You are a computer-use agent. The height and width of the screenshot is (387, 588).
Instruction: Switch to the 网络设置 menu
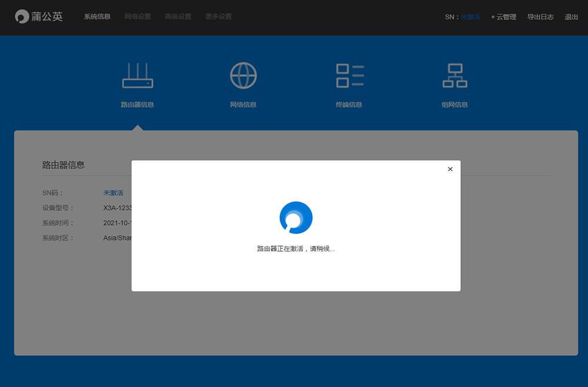[138, 16]
